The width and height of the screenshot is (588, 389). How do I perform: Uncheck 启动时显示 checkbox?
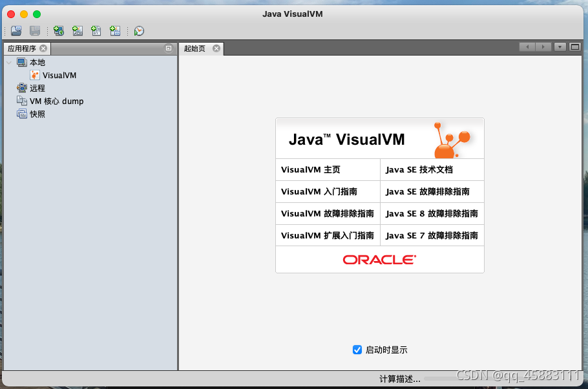357,350
